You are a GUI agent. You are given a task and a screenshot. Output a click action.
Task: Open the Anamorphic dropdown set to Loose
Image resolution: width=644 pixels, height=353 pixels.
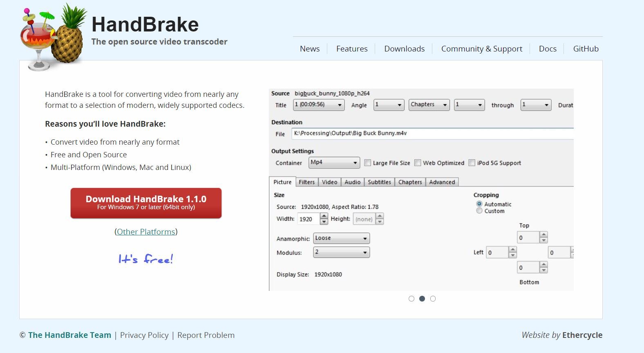tap(342, 238)
